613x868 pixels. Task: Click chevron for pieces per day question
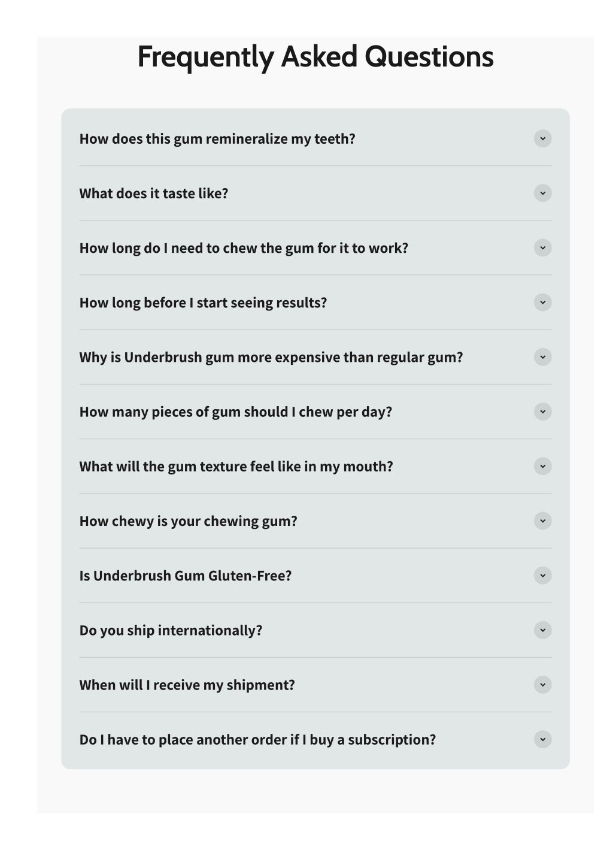pos(542,412)
